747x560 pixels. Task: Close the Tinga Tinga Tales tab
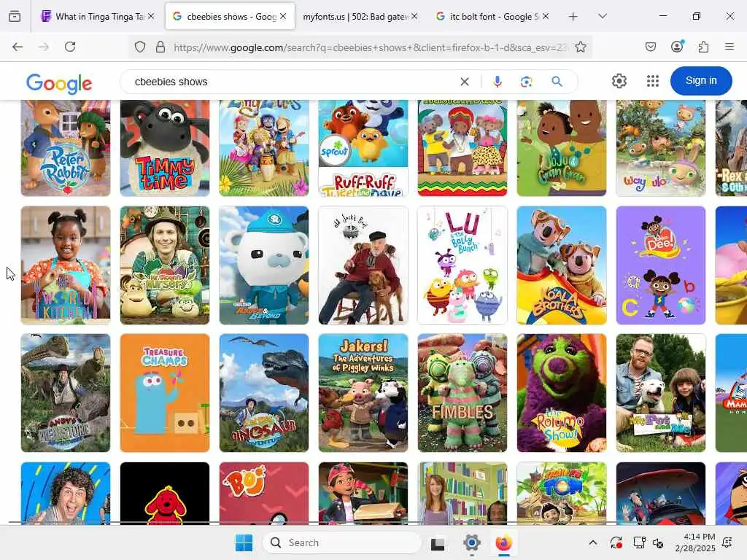pyautogui.click(x=151, y=16)
